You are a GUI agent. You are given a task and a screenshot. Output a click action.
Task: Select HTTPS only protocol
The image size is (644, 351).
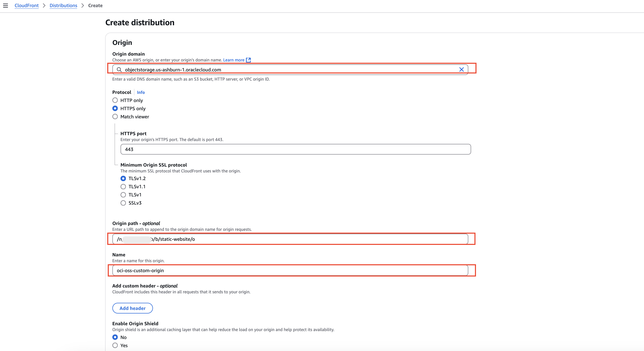pyautogui.click(x=115, y=108)
